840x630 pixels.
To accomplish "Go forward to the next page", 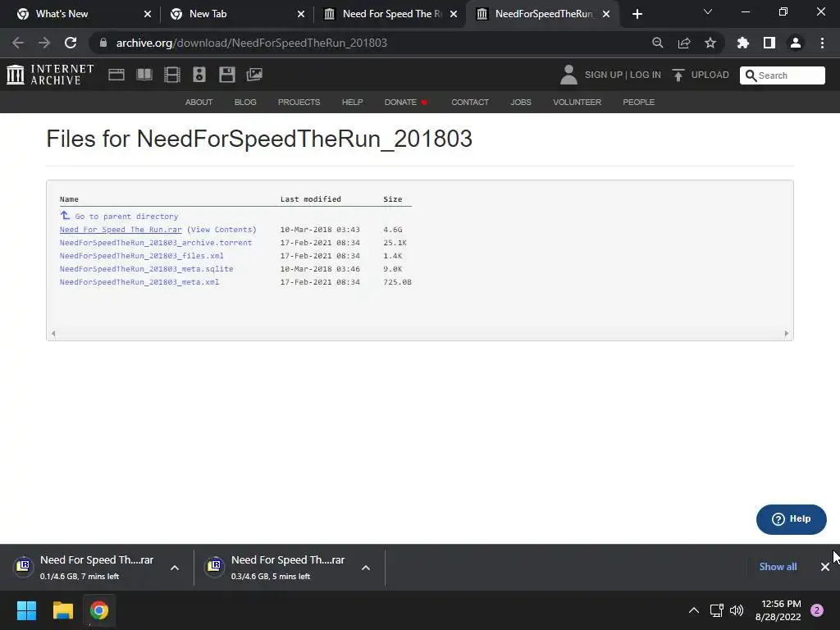I will (x=44, y=43).
